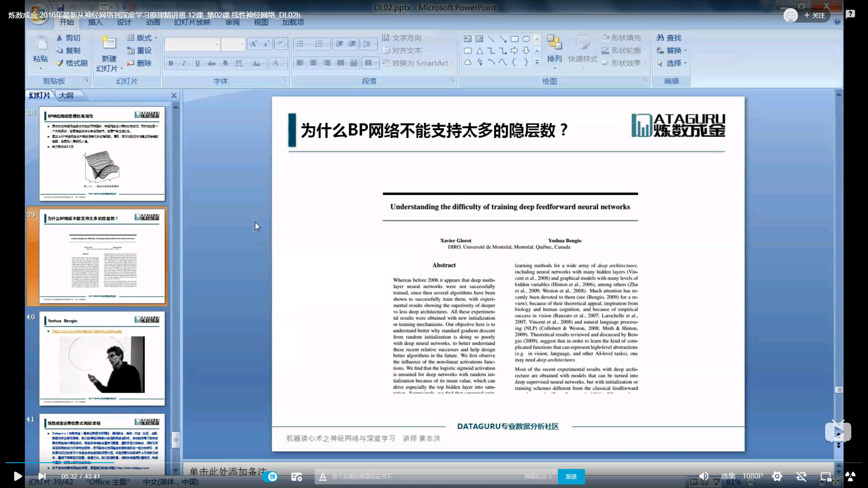Click the Replace (替换) button

pos(672,51)
